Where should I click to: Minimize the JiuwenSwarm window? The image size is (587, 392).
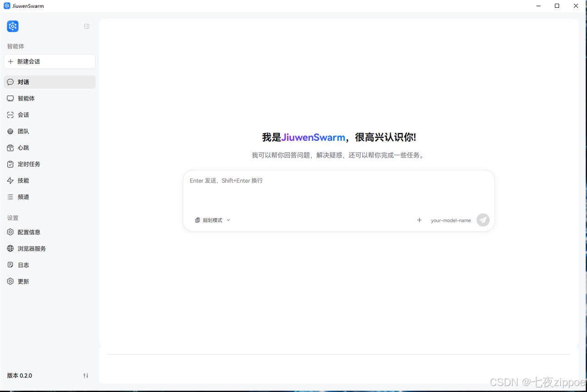click(x=538, y=6)
